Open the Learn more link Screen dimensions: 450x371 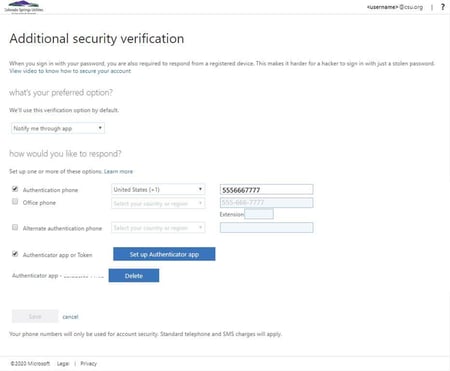coord(118,171)
